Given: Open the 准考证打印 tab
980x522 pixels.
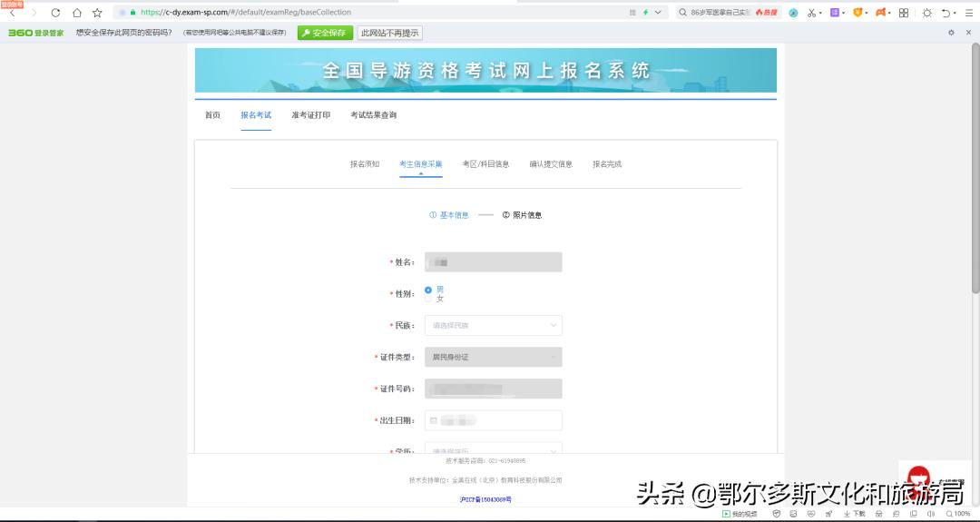Looking at the screenshot, I should (310, 115).
